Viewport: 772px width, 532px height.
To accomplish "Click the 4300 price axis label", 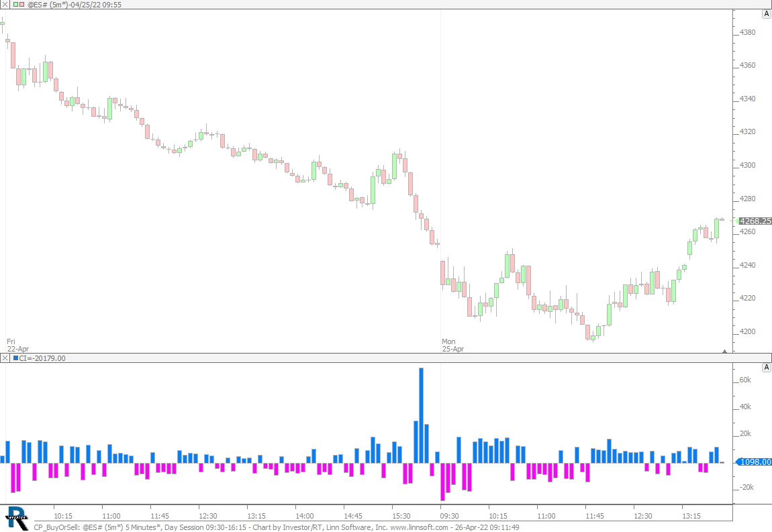I will (747, 165).
